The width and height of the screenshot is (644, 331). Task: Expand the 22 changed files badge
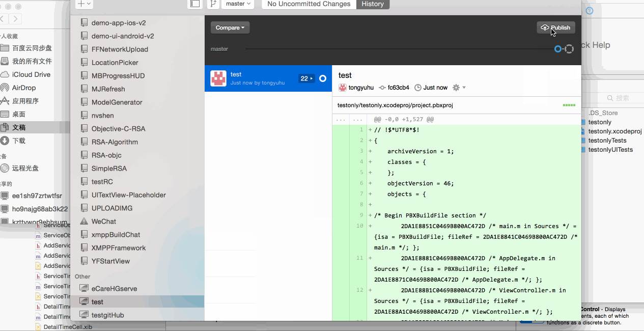coord(306,78)
